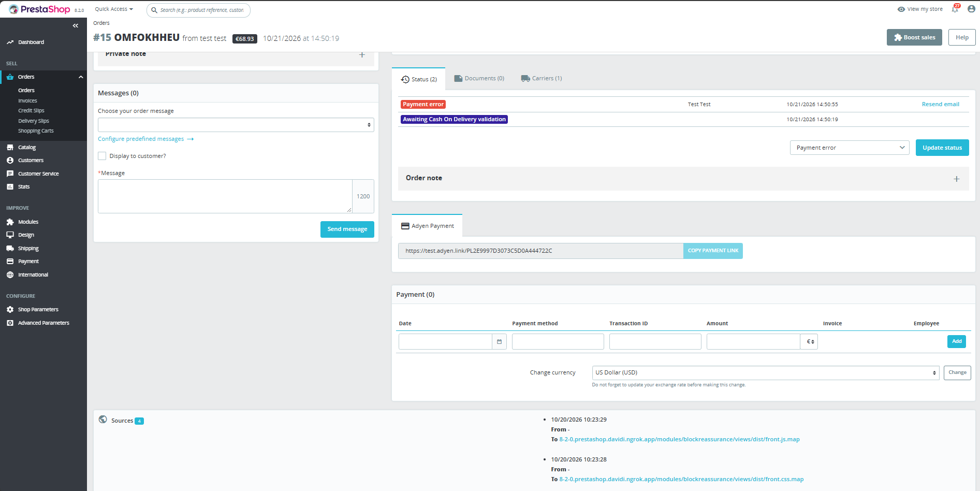Click the Resend email link
Screen dimensions: 980x491
coord(940,105)
